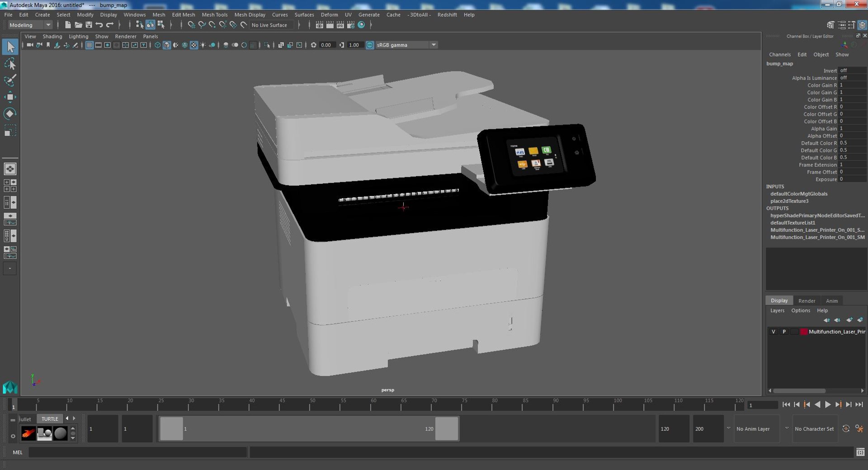Open Hypershade from status line icon
Image resolution: width=868 pixels, height=470 pixels.
coord(361,25)
